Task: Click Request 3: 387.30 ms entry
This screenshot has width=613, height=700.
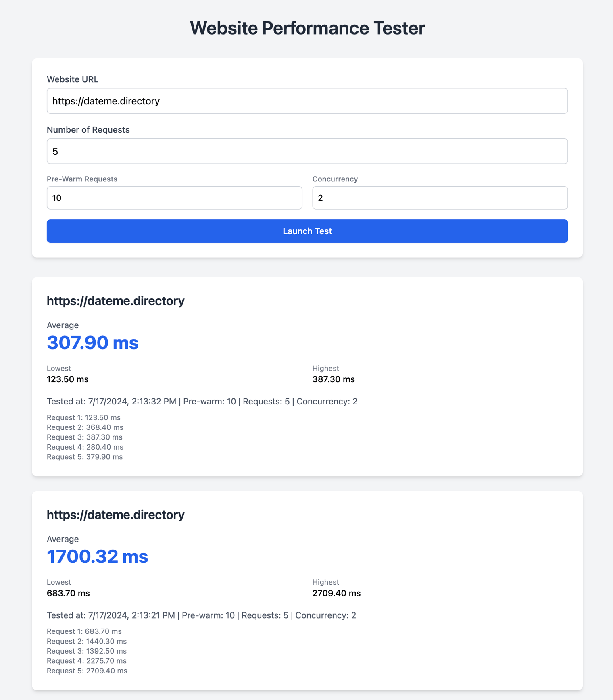Action: click(84, 437)
